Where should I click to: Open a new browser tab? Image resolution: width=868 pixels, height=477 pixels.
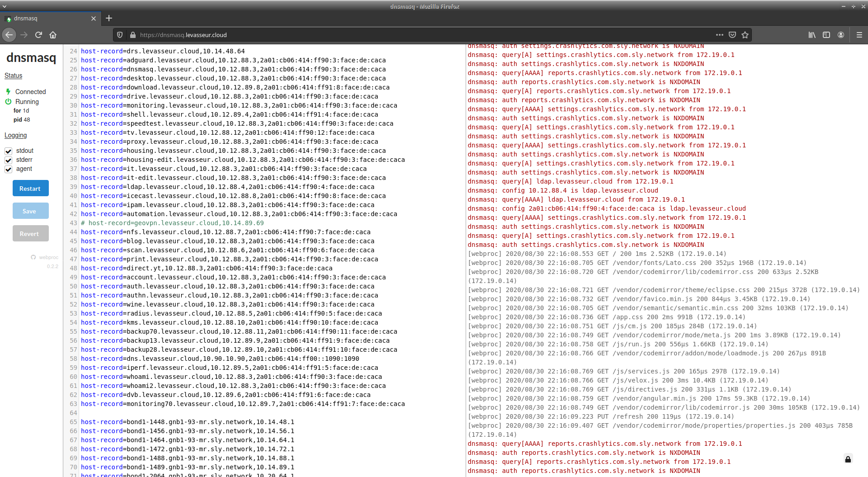click(108, 18)
